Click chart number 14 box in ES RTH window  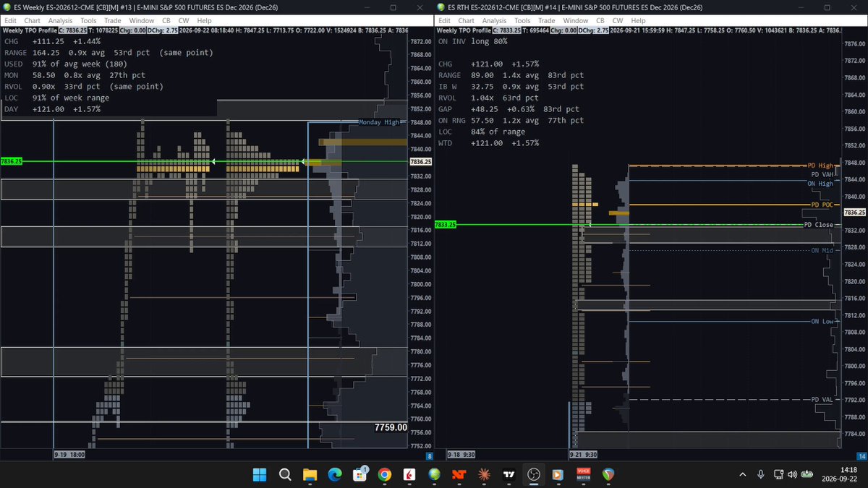point(861,456)
